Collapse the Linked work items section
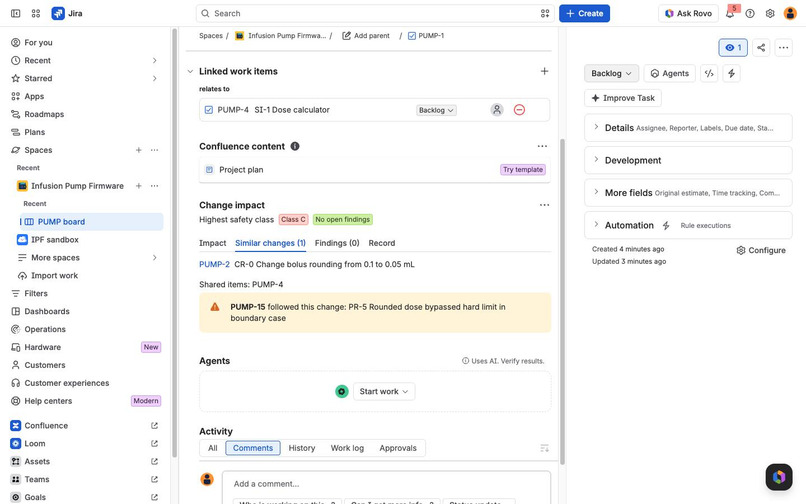 190,71
